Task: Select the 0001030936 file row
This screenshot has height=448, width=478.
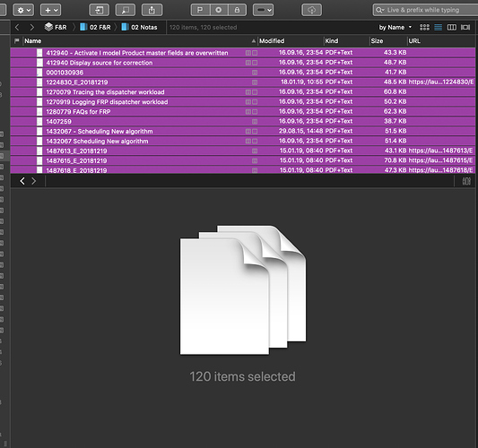Action: click(243, 73)
